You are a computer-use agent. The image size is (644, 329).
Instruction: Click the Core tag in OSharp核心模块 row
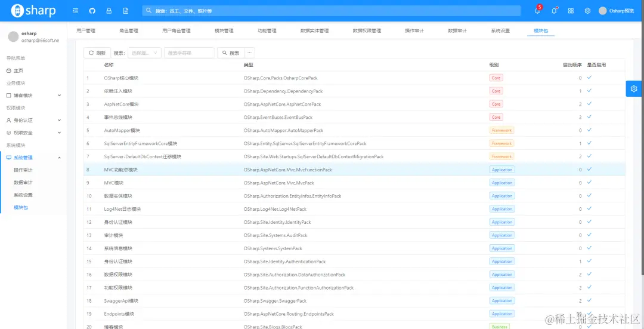click(x=496, y=78)
